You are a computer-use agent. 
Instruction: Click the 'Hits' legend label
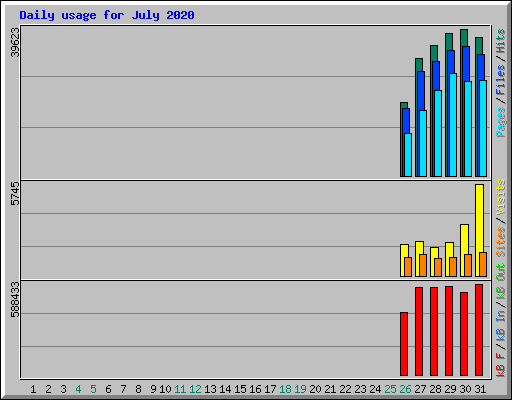[501, 41]
